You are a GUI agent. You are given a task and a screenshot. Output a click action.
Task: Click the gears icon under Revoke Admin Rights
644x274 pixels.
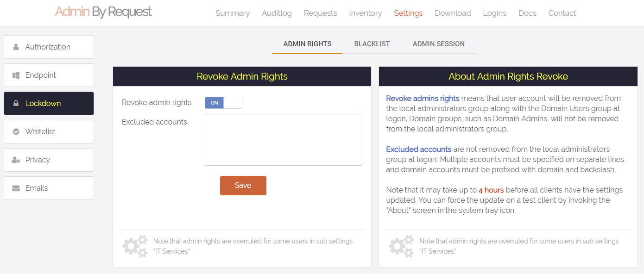click(135, 246)
